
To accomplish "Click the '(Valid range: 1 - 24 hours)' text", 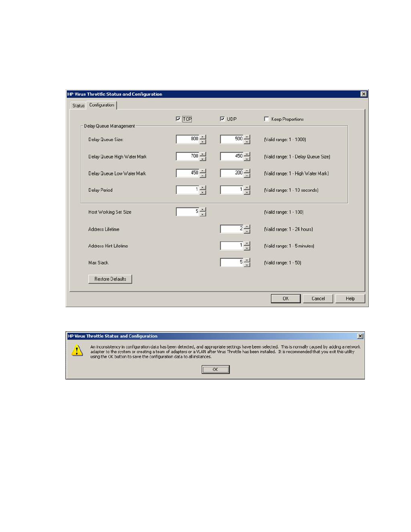I will (289, 229).
